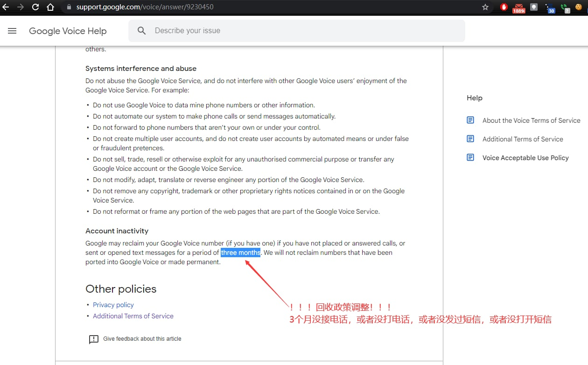The image size is (588, 365).
Task: Open Additional Terms of Service under Other policies
Action: (133, 316)
